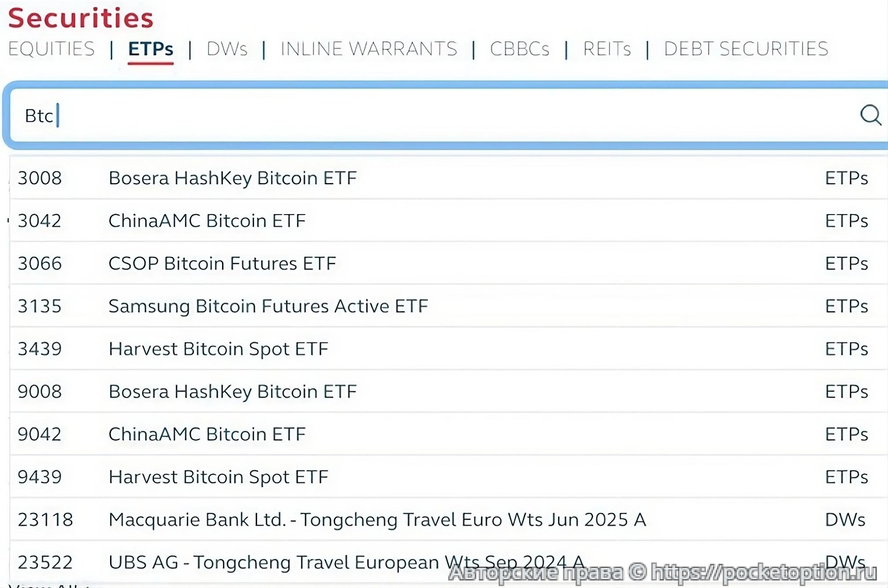Screen dimensions: 888x588
Task: Switch to the EQUITIES tab
Action: coord(52,49)
